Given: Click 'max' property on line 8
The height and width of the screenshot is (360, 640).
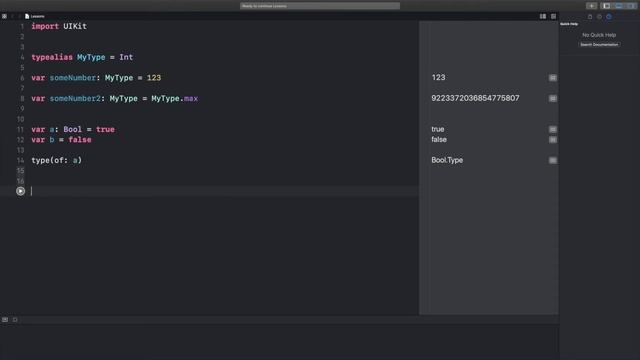Looking at the screenshot, I should coord(191,99).
